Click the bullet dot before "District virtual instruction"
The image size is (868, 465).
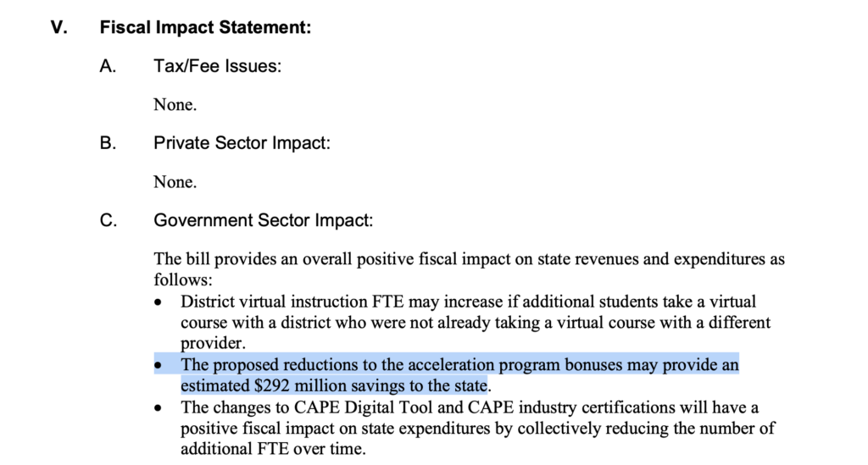(159, 302)
